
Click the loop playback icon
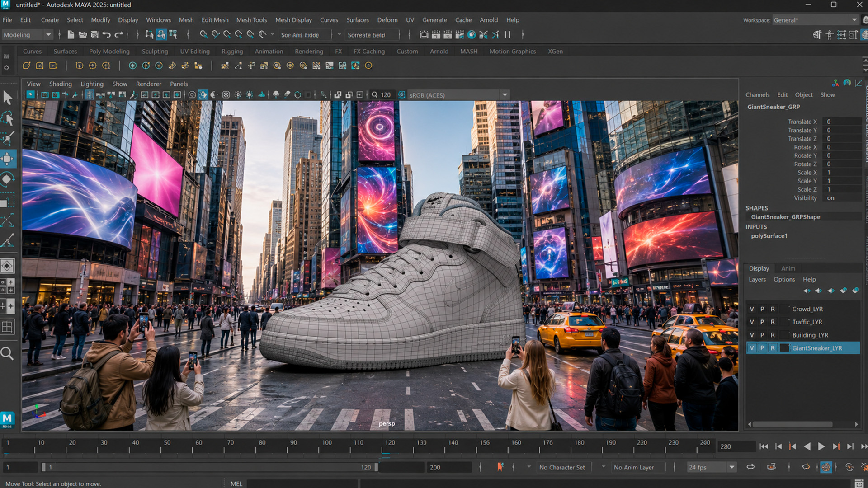tap(750, 467)
